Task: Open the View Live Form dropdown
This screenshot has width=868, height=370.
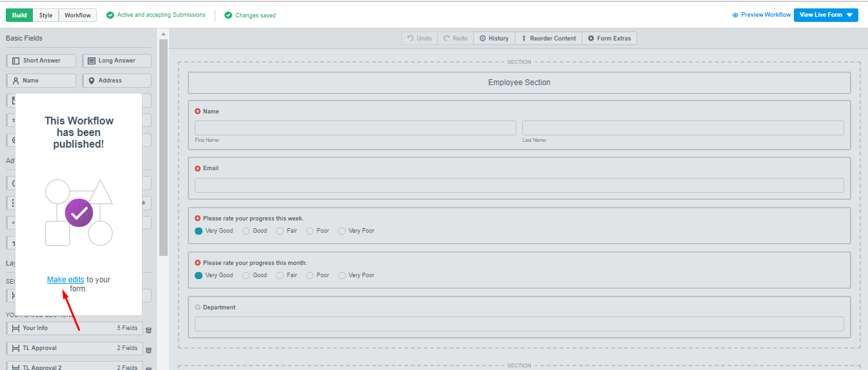Action: pos(849,15)
